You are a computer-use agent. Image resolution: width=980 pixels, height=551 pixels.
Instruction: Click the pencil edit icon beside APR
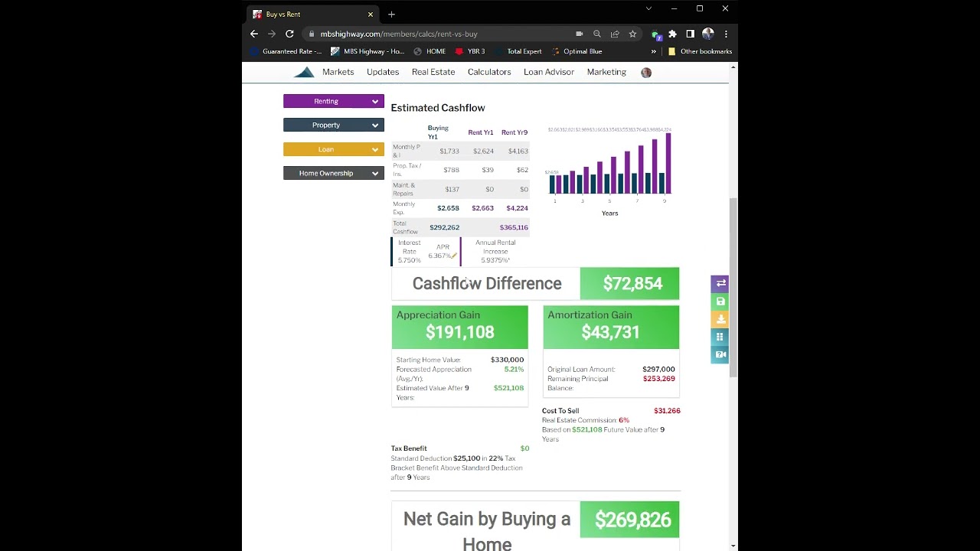453,256
